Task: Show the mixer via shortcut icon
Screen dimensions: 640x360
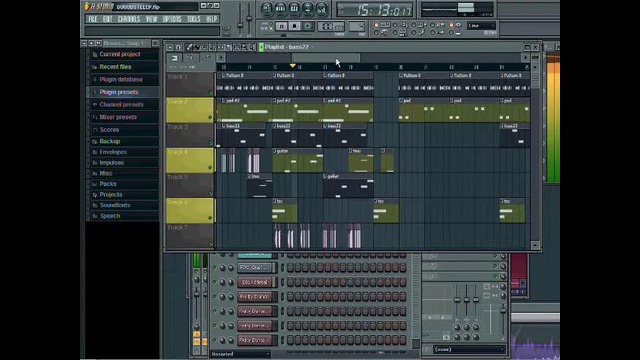Action: coord(322,8)
